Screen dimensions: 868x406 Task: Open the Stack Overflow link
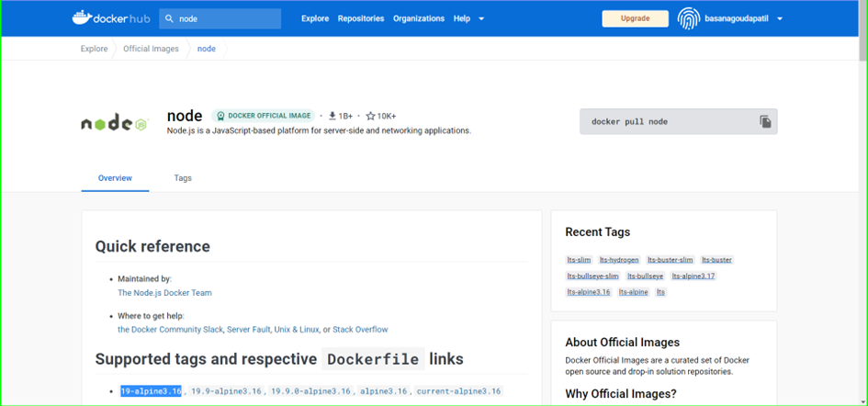(360, 329)
